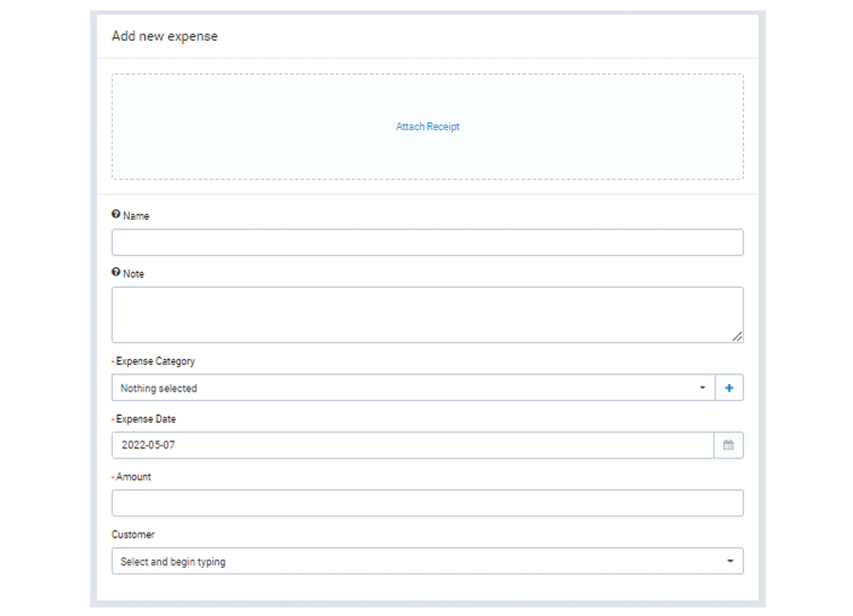Click the Note textarea resize handle
Image resolution: width=853 pixels, height=616 pixels.
(737, 336)
